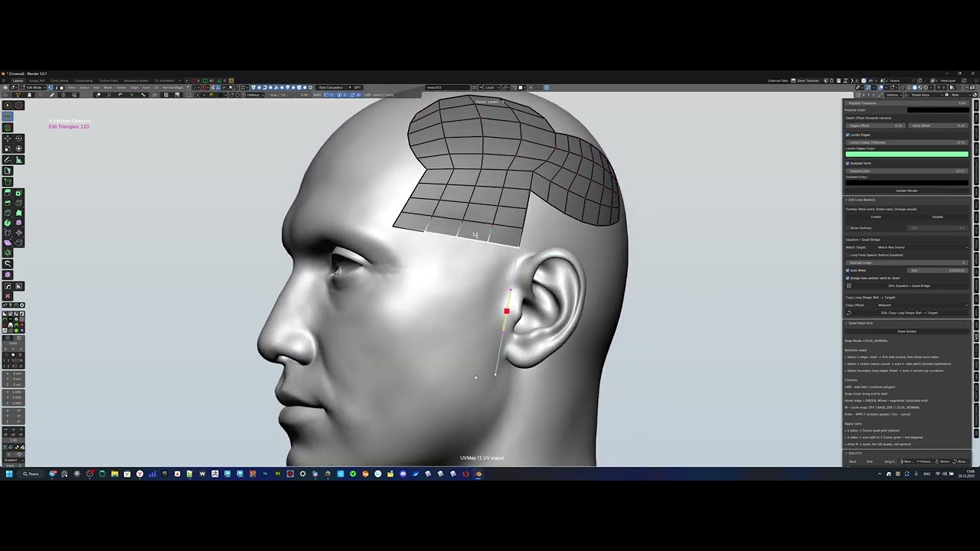Select the Bevel tool
The height and width of the screenshot is (551, 980).
tap(8, 203)
